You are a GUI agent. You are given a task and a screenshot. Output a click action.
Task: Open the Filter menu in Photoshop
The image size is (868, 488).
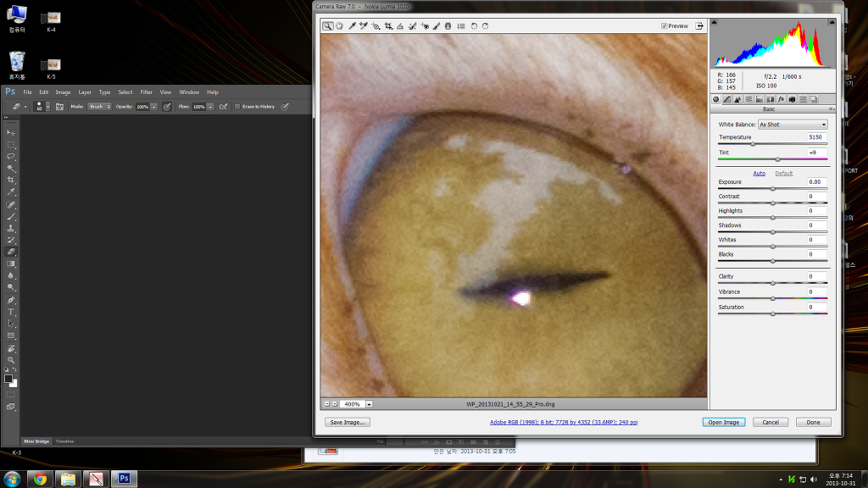click(147, 92)
